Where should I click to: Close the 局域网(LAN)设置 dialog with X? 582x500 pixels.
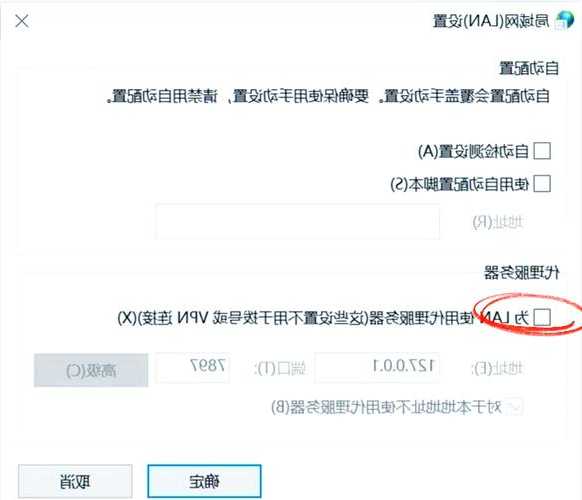tap(22, 21)
